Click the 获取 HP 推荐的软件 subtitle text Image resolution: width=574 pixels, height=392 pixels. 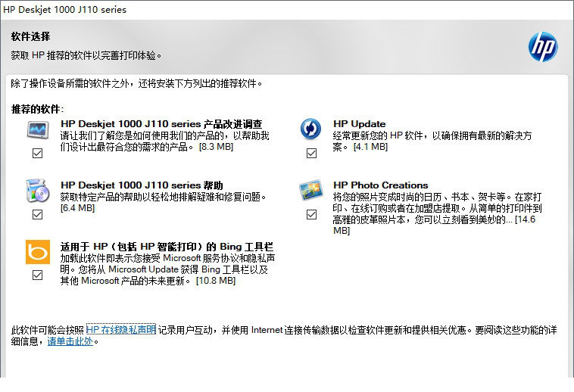point(86,55)
